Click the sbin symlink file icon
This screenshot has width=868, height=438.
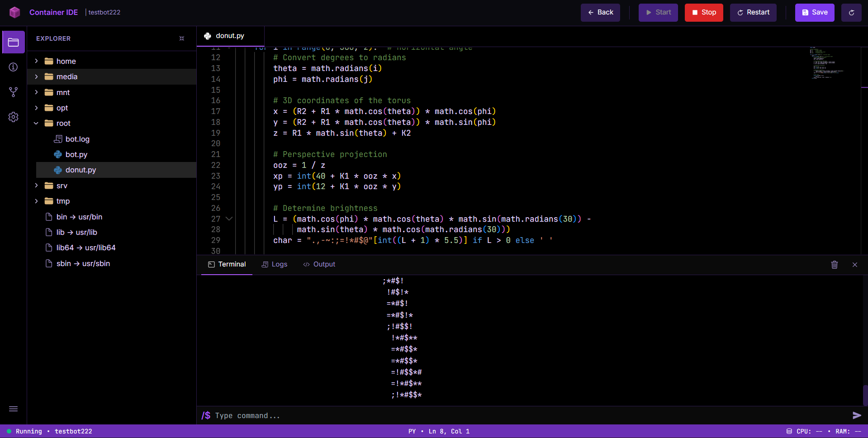tap(49, 263)
